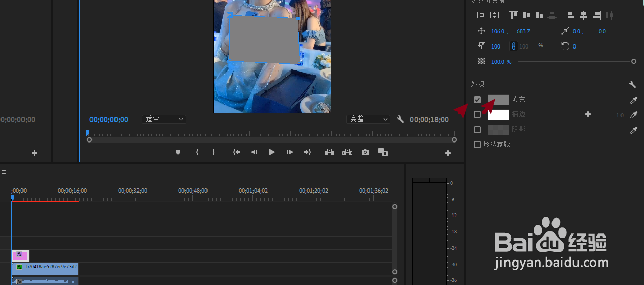Add another stroke with plus
Viewport: 644px width, 285px height.
(588, 114)
